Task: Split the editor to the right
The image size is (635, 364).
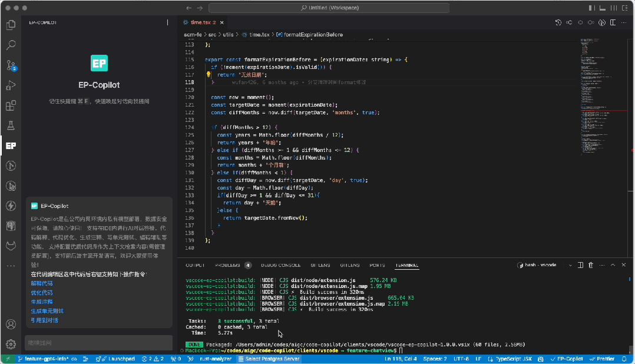Action: click(613, 22)
